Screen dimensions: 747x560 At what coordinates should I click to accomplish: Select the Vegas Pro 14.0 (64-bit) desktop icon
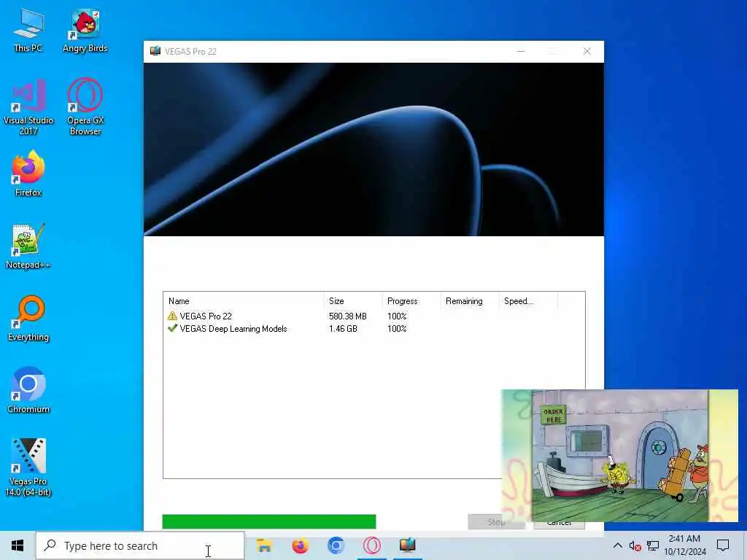click(28, 467)
